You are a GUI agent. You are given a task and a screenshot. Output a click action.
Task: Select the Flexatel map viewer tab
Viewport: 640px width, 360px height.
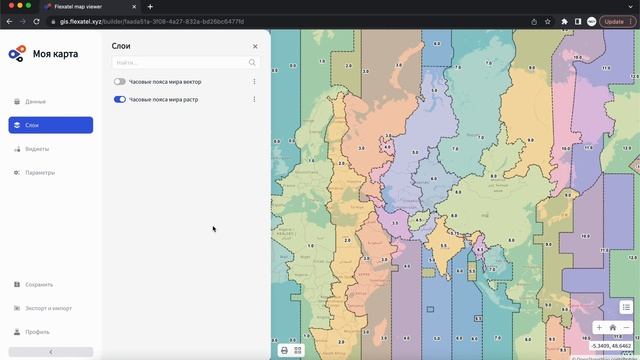coord(90,7)
